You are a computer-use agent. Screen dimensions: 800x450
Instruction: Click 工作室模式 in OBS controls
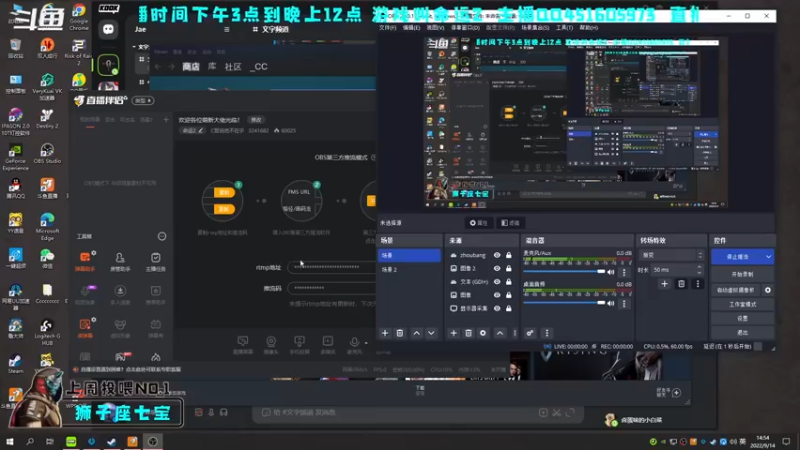pos(742,305)
